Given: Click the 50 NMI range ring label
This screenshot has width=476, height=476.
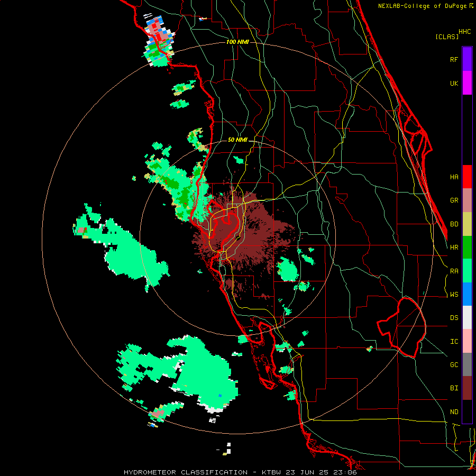Looking at the screenshot, I should coord(237,140).
